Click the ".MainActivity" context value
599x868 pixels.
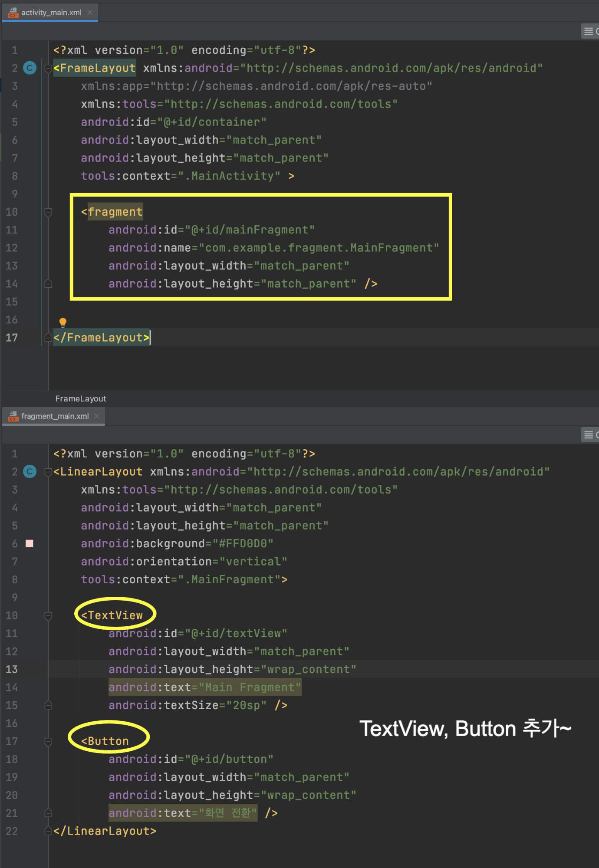coord(229,176)
